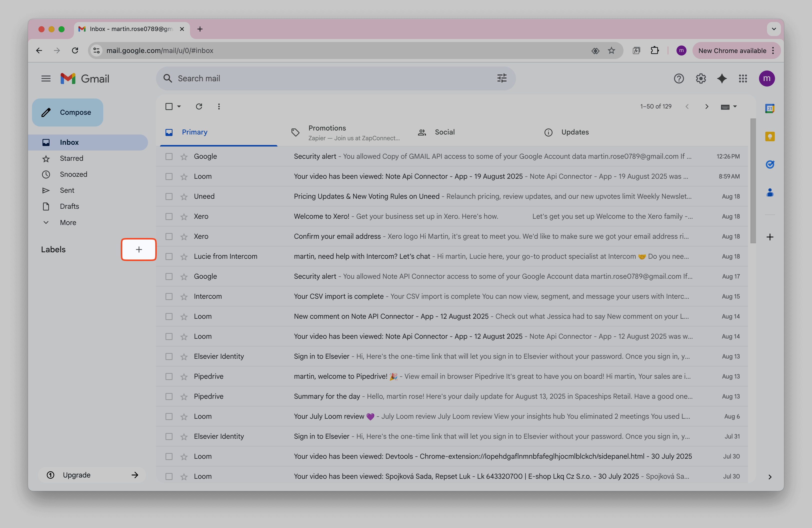Open Chrome profile avatar in toolbar
The height and width of the screenshot is (528, 812).
click(681, 50)
